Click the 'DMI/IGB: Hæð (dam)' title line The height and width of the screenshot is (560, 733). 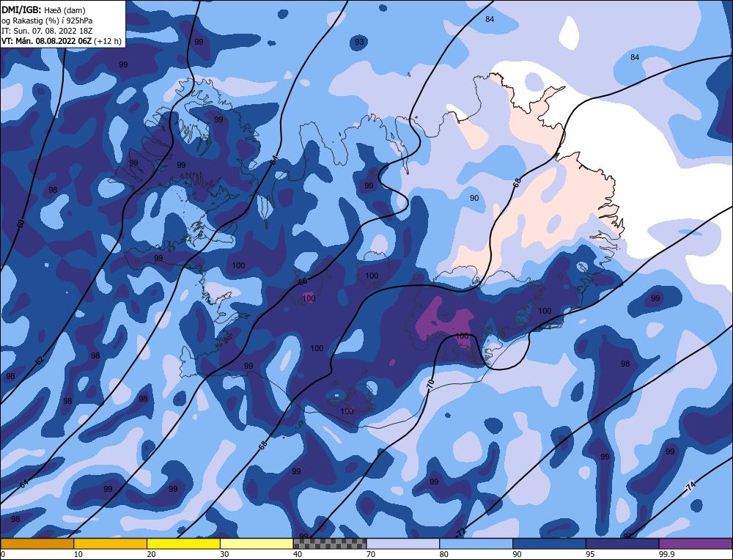pos(43,10)
